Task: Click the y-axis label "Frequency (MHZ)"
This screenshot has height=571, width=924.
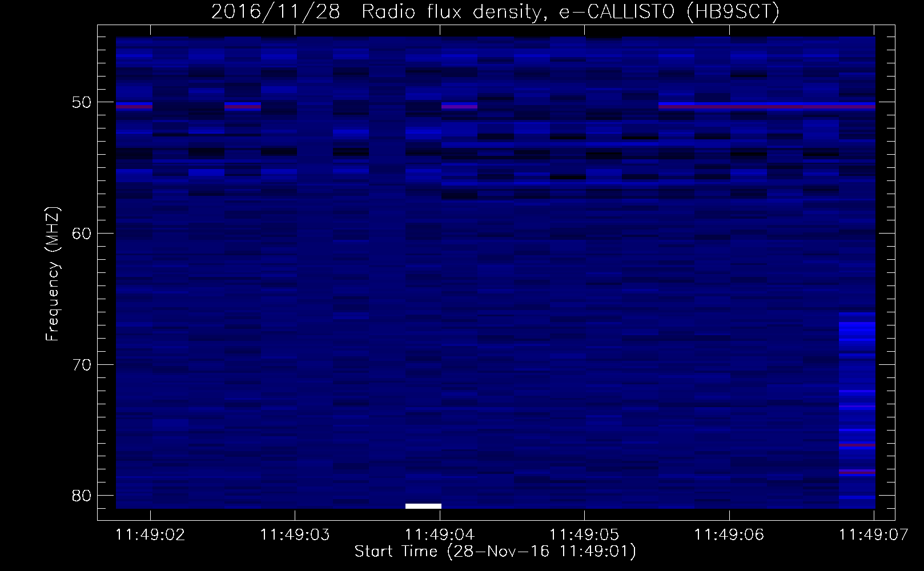Action: (53, 274)
